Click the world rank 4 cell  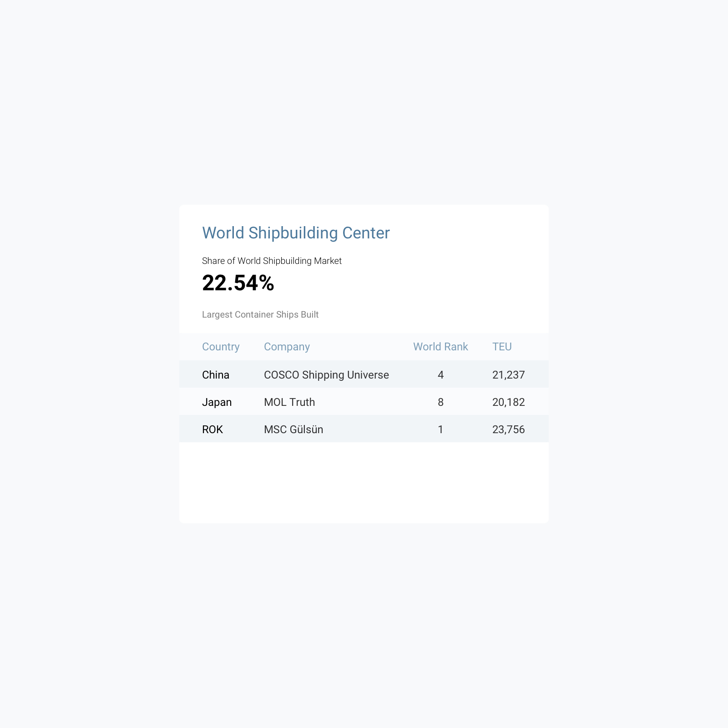click(440, 375)
